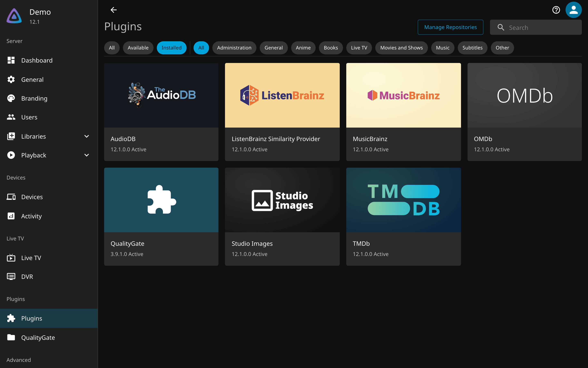
Task: Open the QualityGate plugin card
Action: (161, 217)
